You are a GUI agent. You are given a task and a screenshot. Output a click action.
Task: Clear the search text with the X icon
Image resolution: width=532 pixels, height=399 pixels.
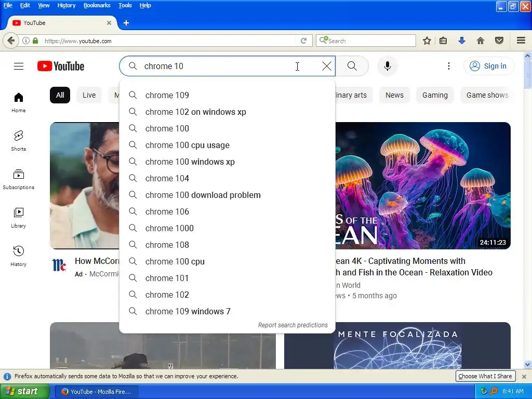(327, 66)
